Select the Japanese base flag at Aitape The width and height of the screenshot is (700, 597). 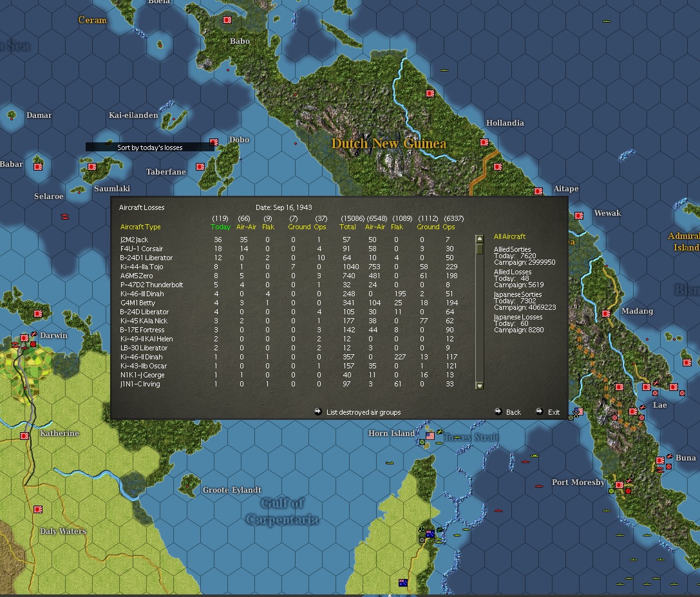coord(538,191)
